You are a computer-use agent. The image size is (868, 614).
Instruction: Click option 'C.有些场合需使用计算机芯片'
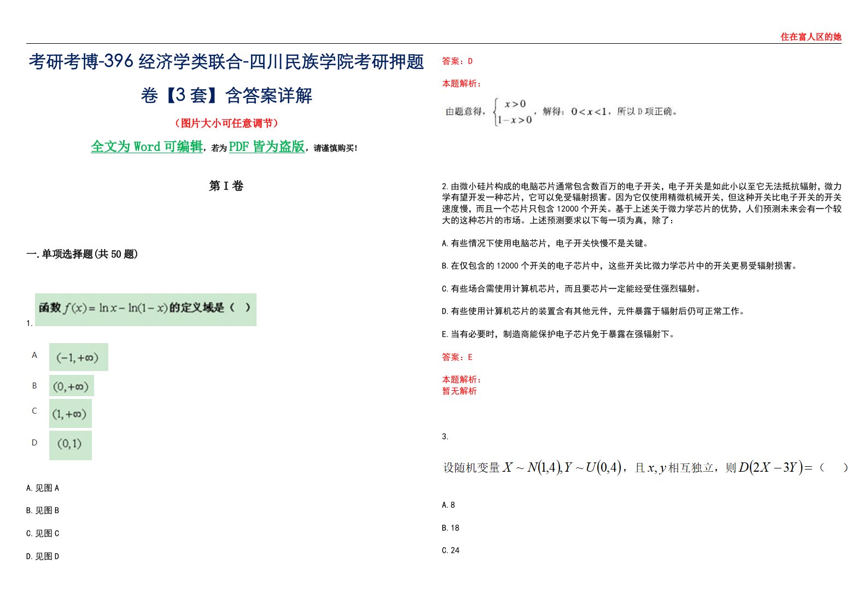(x=572, y=289)
